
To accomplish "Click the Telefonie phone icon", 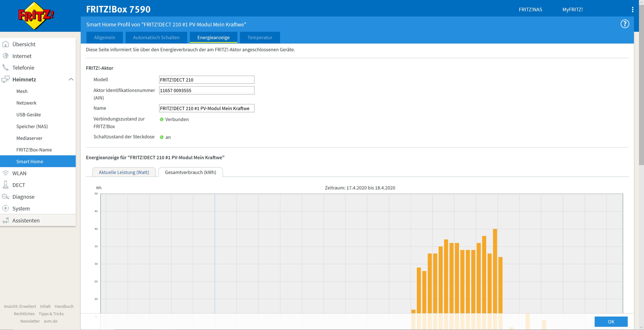I will click(6, 67).
